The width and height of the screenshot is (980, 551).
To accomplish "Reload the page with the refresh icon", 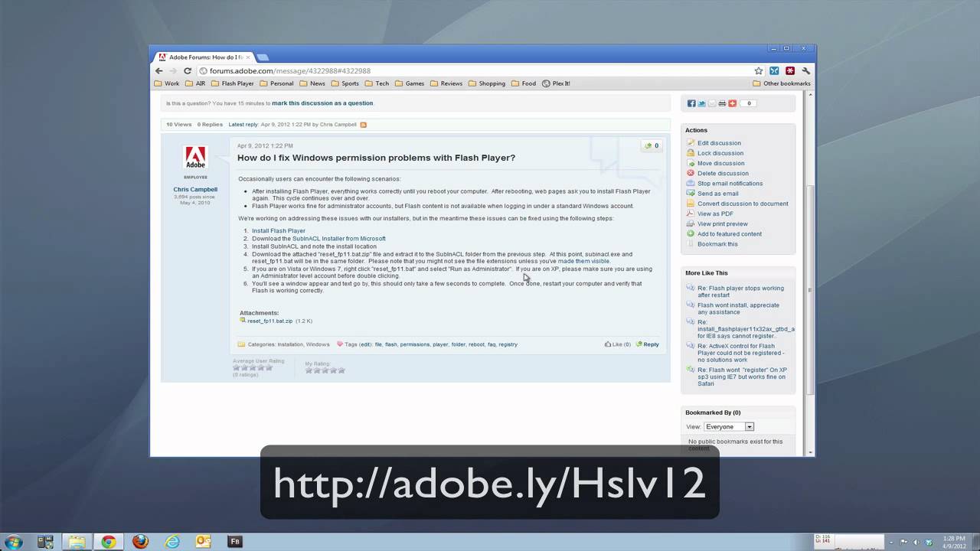I will 188,70.
